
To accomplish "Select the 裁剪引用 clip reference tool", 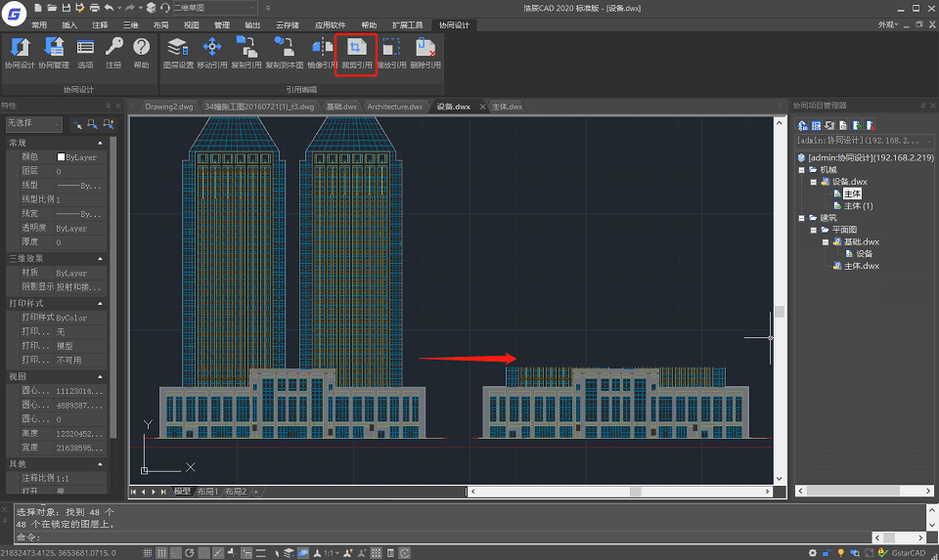I will tap(356, 53).
